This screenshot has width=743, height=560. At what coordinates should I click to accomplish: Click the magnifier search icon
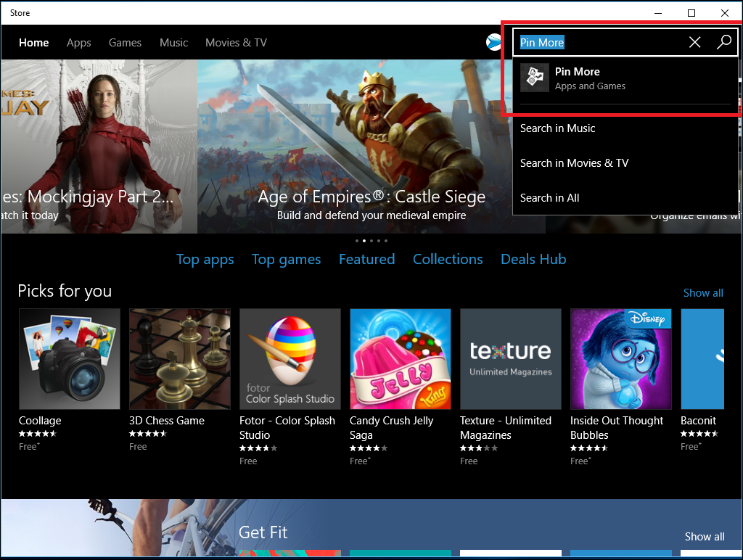pos(723,42)
